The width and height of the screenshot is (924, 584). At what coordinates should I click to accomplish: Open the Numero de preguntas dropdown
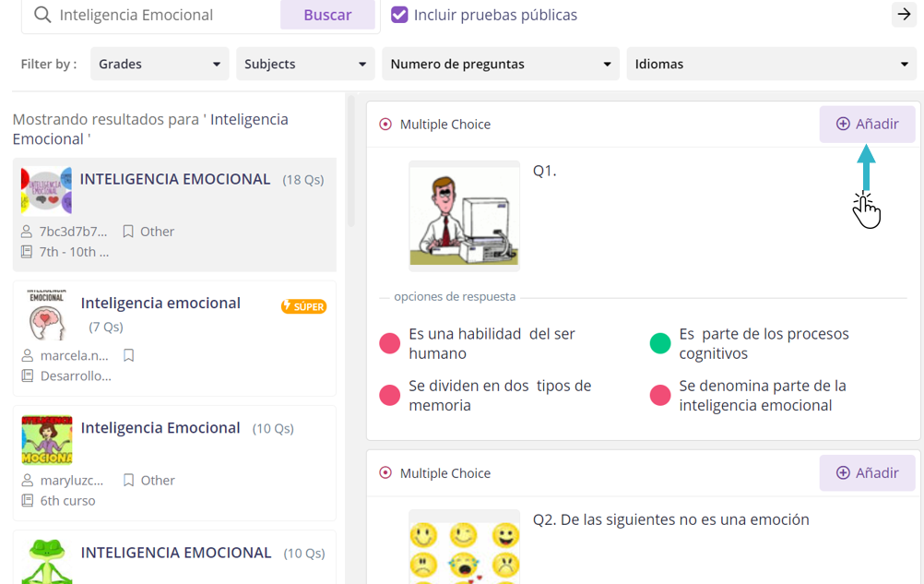pos(500,65)
